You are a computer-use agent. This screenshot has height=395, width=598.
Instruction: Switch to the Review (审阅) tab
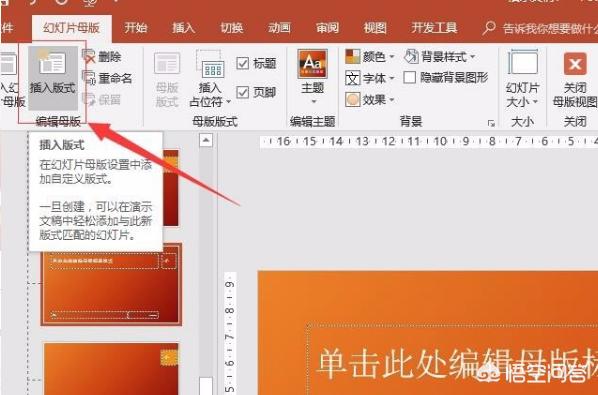(327, 28)
